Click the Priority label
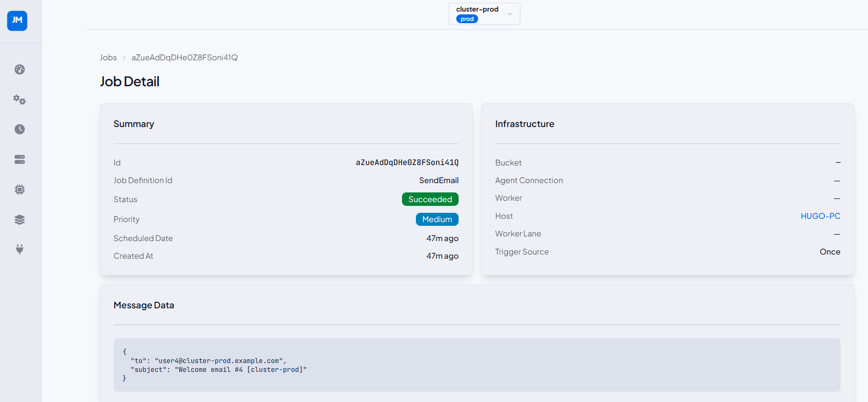The image size is (868, 402). [126, 219]
